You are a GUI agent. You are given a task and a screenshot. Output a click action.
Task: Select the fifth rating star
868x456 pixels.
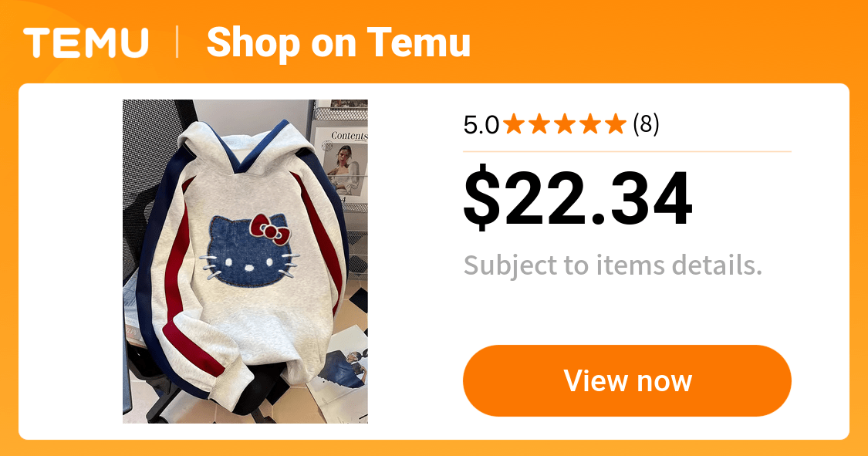616,124
